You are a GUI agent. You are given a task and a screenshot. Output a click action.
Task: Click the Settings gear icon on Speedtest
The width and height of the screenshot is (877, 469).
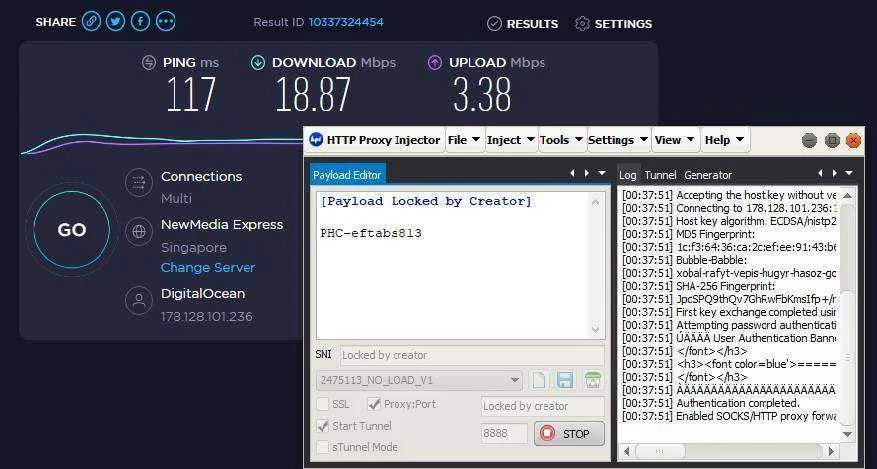[x=582, y=23]
